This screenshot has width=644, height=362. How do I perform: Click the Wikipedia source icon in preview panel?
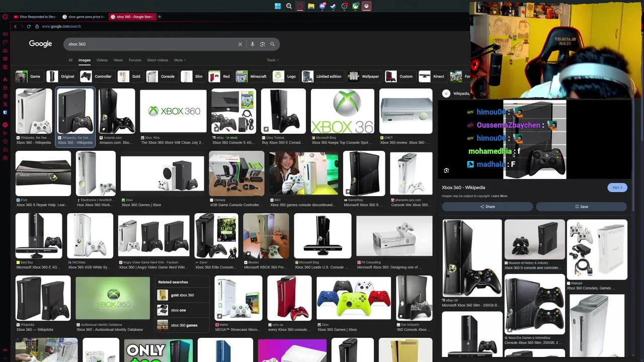pos(446,94)
